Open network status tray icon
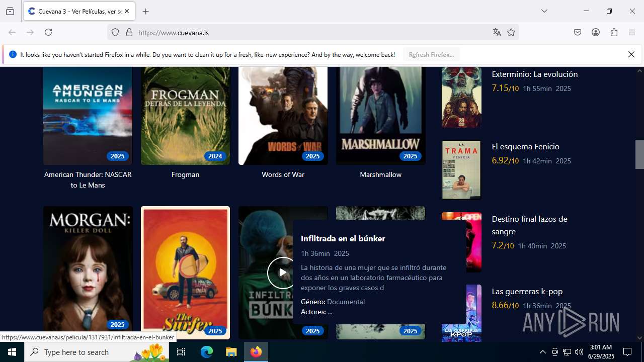644x362 pixels. pos(567,352)
